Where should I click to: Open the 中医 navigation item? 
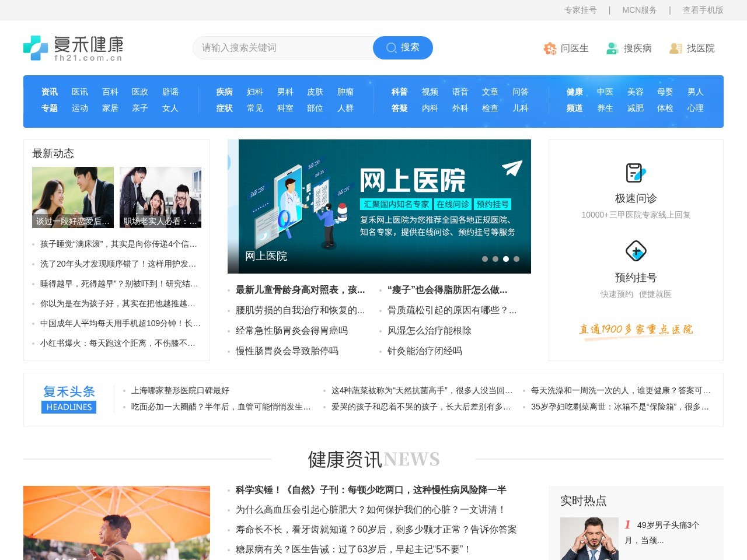click(x=605, y=92)
